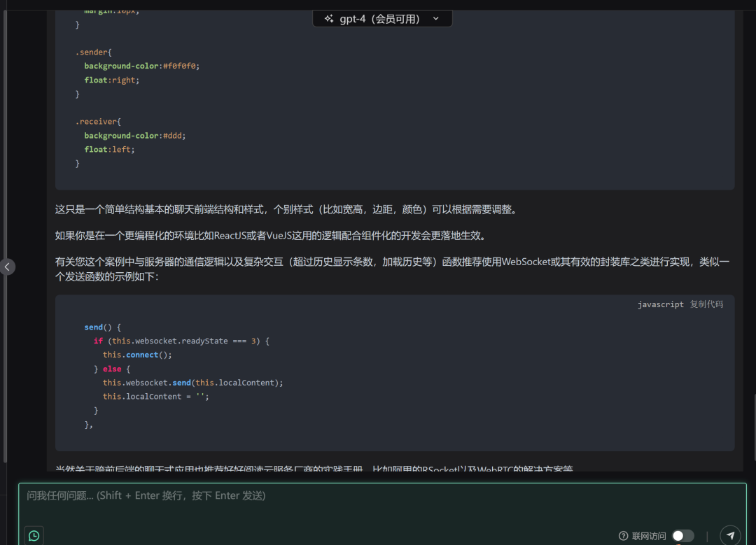Expand the collapsed sidebar with the left arrow
Image resolution: width=756 pixels, height=545 pixels.
(x=7, y=267)
